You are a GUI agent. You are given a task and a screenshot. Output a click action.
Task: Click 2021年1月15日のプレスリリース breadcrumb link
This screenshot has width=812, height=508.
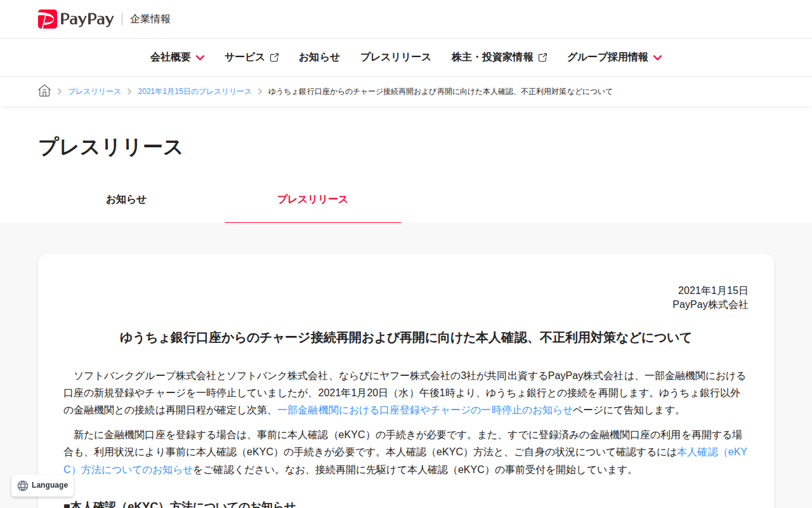(x=195, y=91)
